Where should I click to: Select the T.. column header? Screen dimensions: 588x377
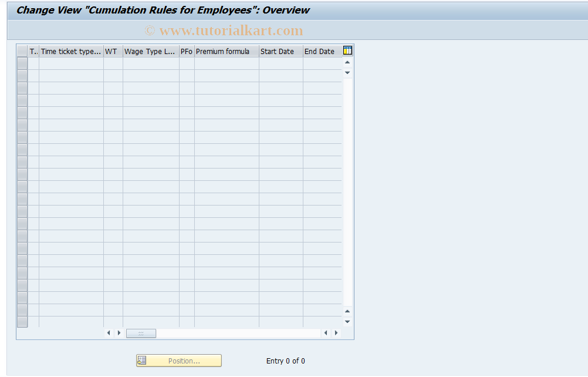coord(33,52)
